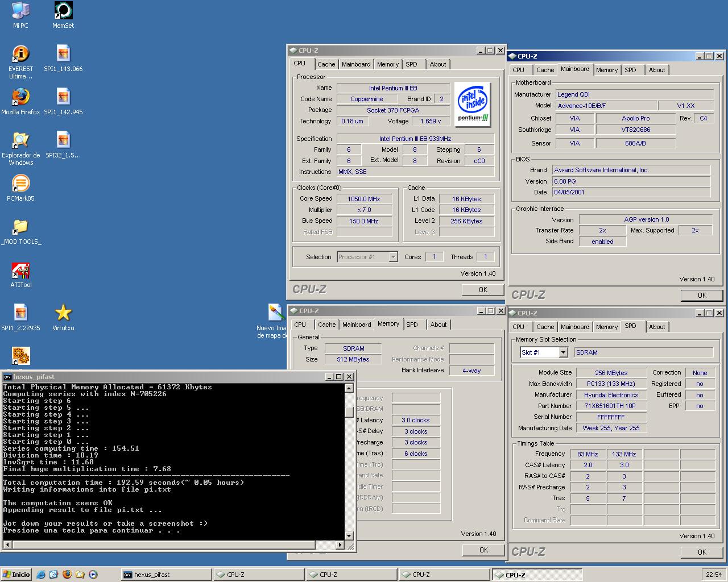728x582 pixels.
Task: Click the Bank Interleave value 4-way
Action: click(471, 371)
